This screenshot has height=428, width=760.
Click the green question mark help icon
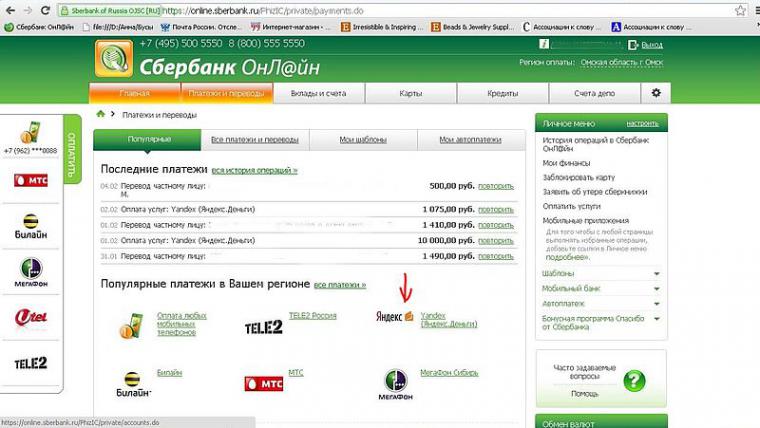click(633, 380)
